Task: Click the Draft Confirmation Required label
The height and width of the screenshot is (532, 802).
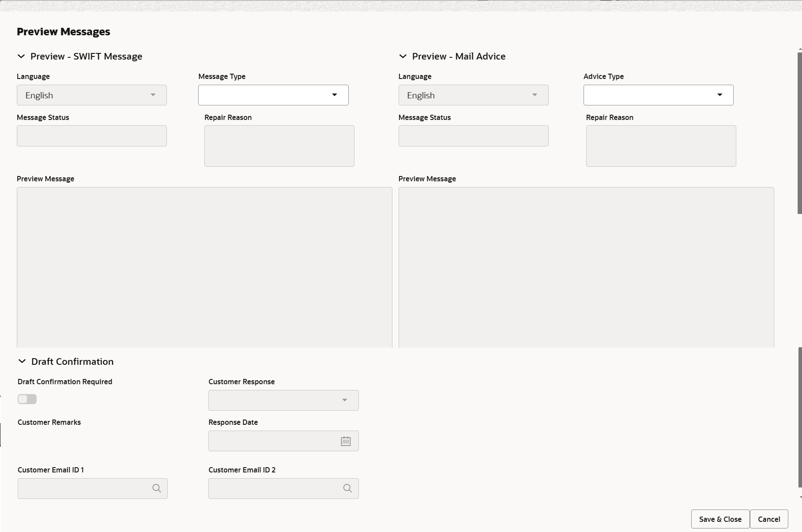Action: pyautogui.click(x=65, y=382)
